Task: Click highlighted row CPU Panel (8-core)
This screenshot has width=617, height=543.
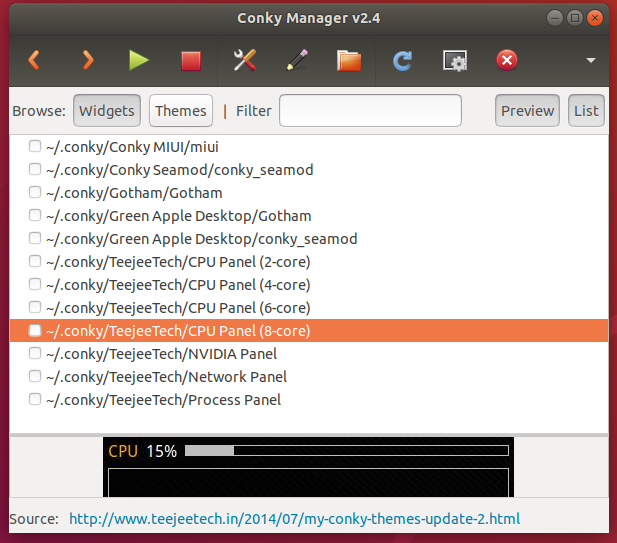Action: click(309, 331)
